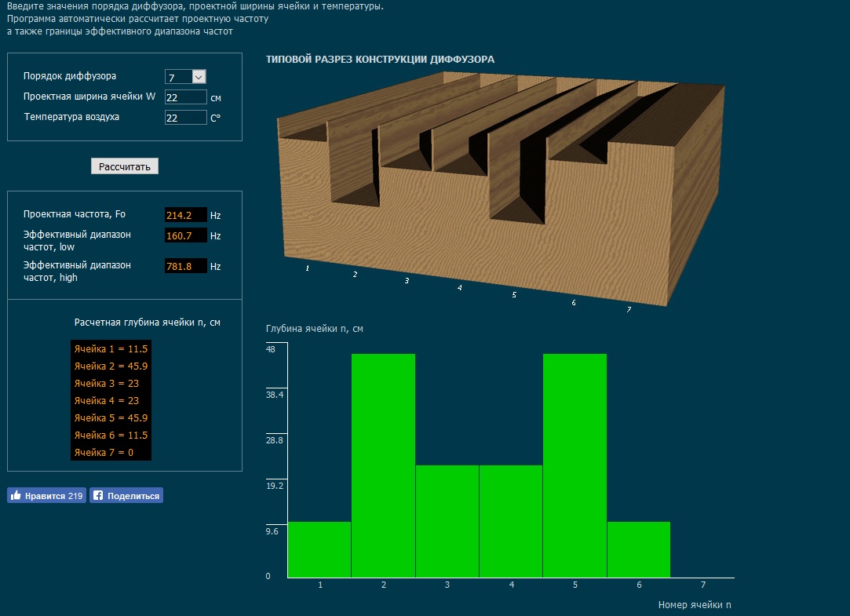Click the air temperature input field

point(185,118)
